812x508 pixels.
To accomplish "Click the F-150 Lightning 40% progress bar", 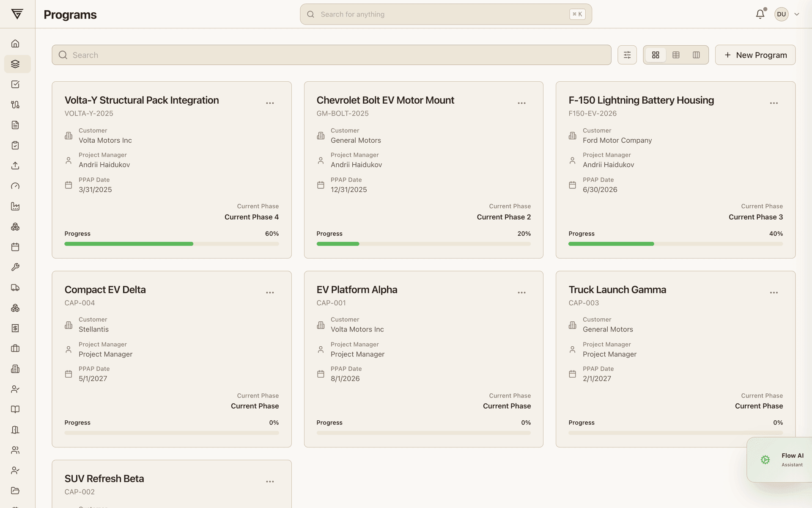I will click(675, 244).
